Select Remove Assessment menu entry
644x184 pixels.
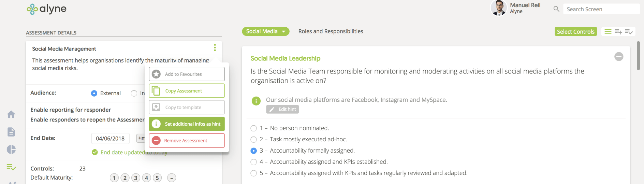[x=187, y=140]
